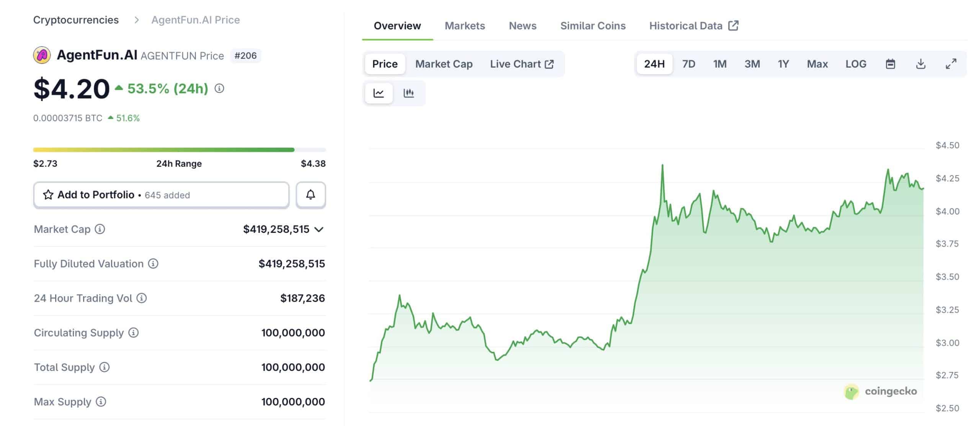Set chart range to 1M
This screenshot has width=980, height=426.
[x=720, y=64]
